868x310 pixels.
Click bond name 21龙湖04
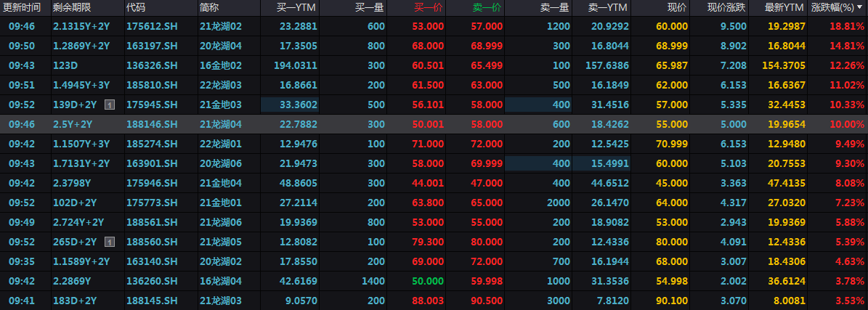pyautogui.click(x=221, y=125)
